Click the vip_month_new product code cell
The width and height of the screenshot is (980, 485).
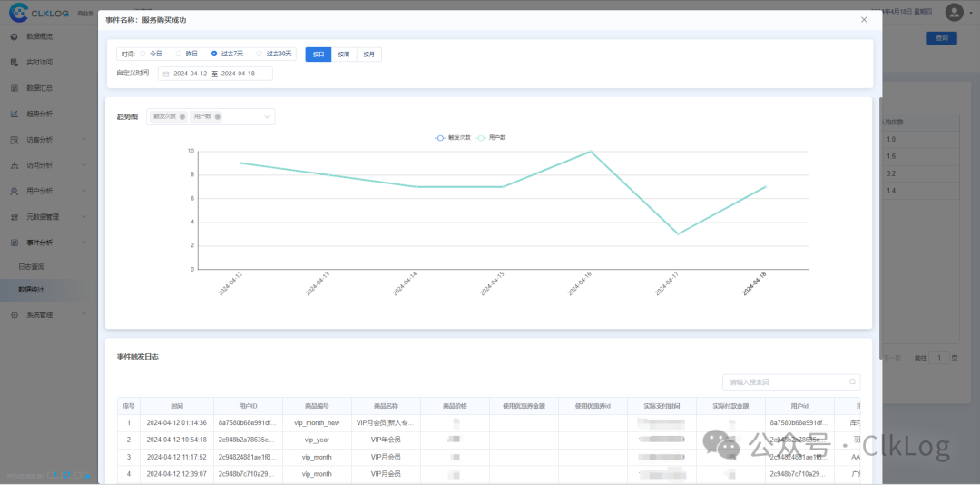click(x=317, y=423)
